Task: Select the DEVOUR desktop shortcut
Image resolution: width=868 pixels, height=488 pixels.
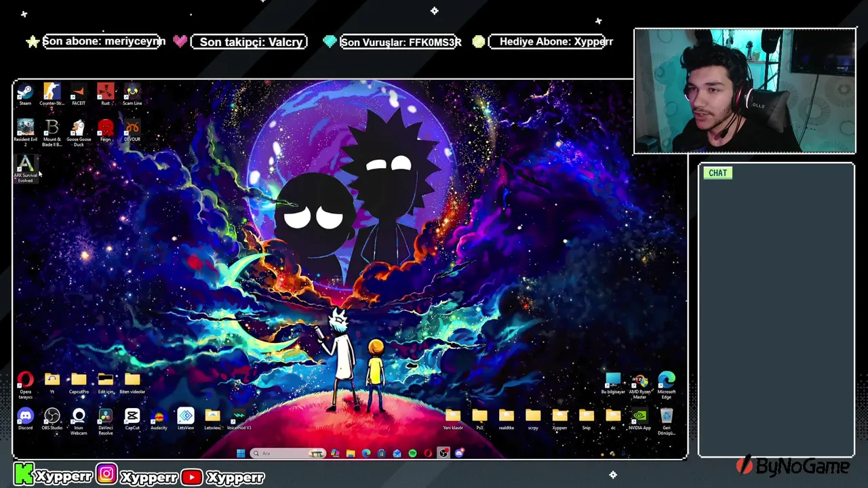Action: (x=132, y=130)
